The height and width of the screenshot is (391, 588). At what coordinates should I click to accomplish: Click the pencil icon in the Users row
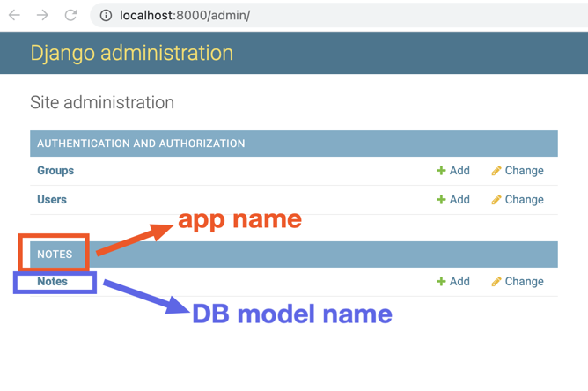(496, 200)
